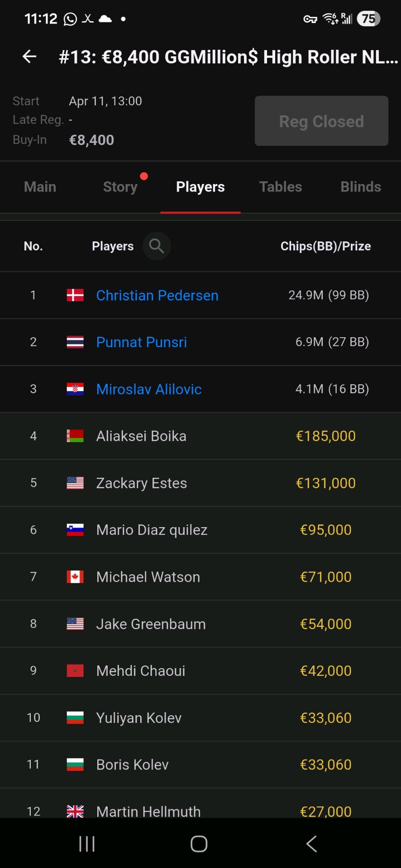Viewport: 401px width, 868px height.
Task: Select the Jake Greenbaum row
Action: coord(200,624)
